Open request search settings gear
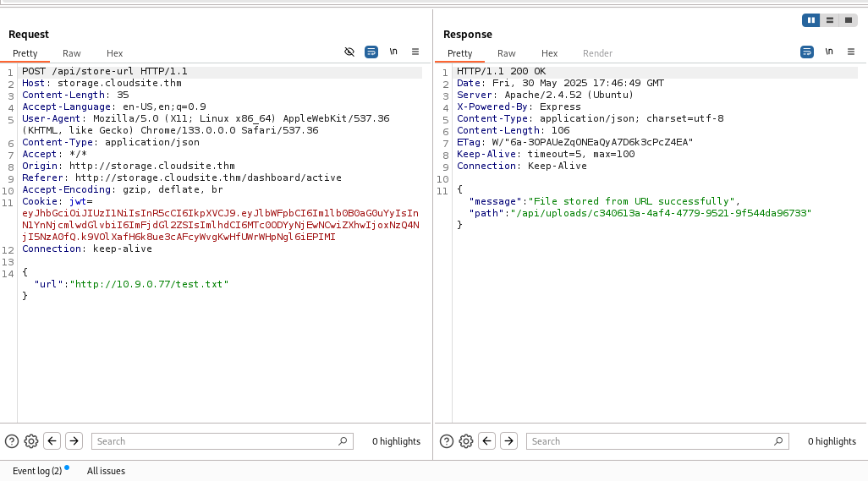 point(31,440)
